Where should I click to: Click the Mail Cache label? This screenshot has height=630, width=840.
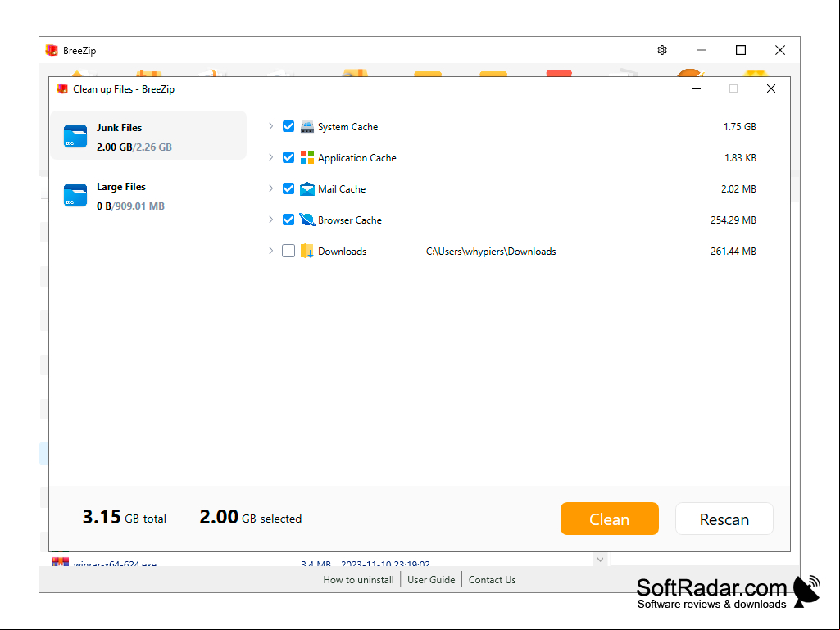point(341,189)
